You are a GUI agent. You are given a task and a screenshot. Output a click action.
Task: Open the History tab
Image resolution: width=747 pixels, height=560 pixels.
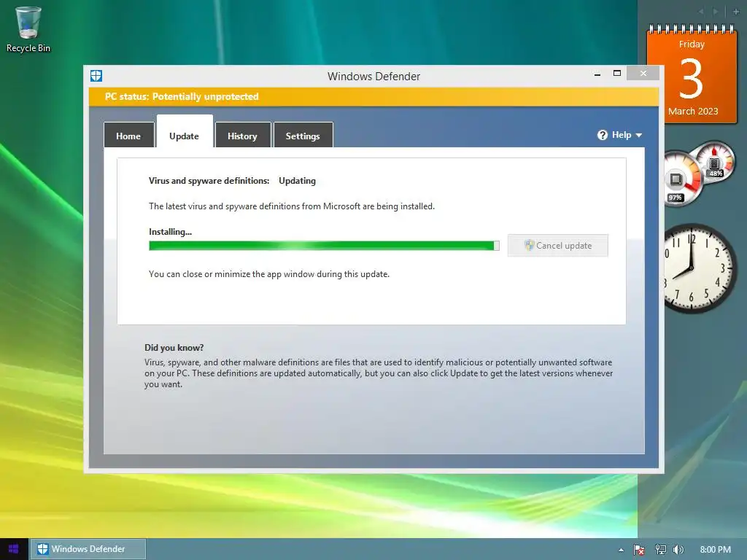pyautogui.click(x=242, y=135)
